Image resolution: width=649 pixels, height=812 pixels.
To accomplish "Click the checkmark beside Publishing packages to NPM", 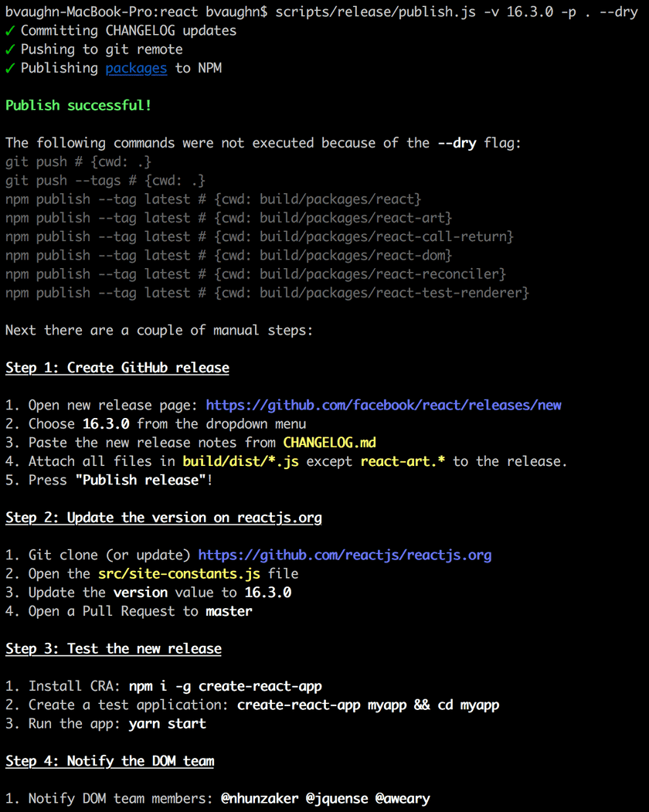I will pyautogui.click(x=10, y=68).
